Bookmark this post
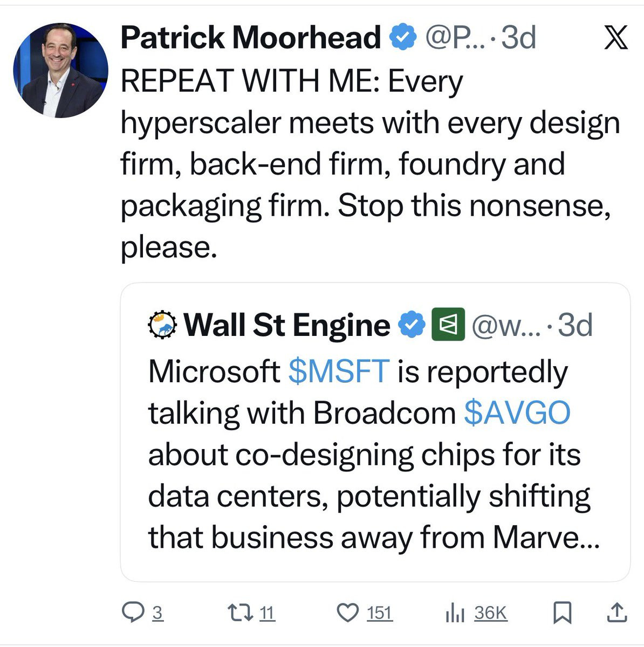 [562, 612]
